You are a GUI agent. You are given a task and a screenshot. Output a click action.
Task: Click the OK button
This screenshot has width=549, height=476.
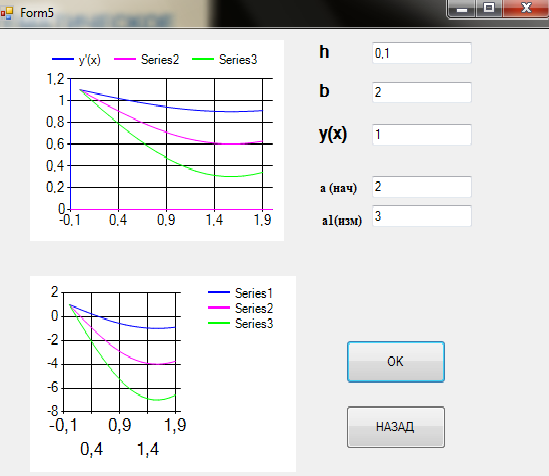[x=396, y=362]
